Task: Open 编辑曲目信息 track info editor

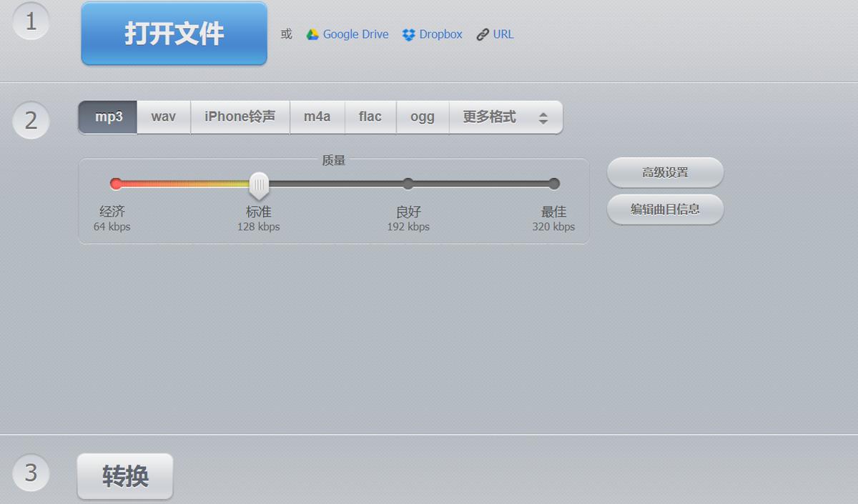Action: (665, 209)
